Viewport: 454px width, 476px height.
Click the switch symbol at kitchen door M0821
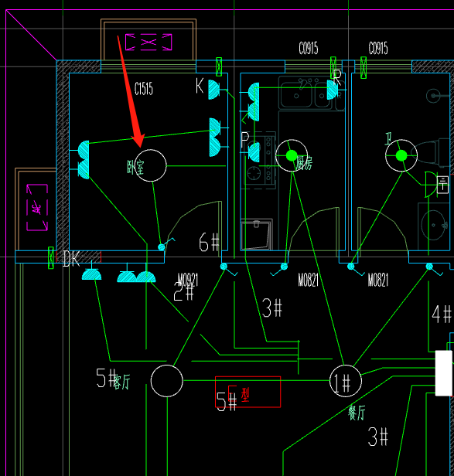284,267
